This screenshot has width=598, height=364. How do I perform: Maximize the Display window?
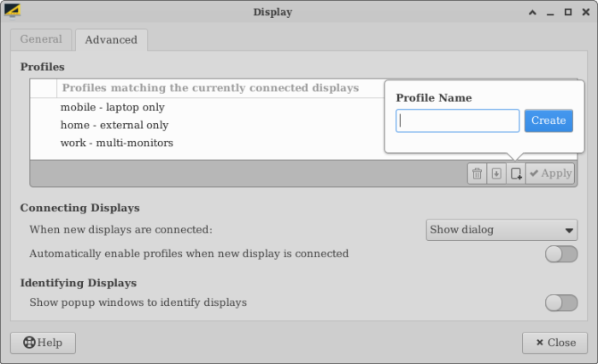coord(568,12)
